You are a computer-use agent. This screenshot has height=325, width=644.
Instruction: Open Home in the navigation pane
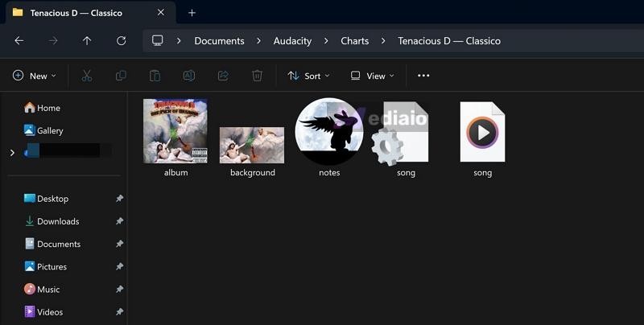(42, 108)
